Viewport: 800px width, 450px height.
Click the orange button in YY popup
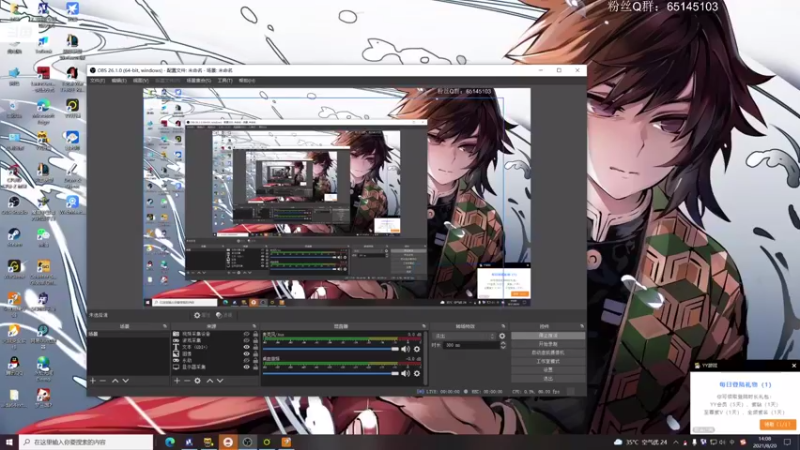tap(778, 424)
